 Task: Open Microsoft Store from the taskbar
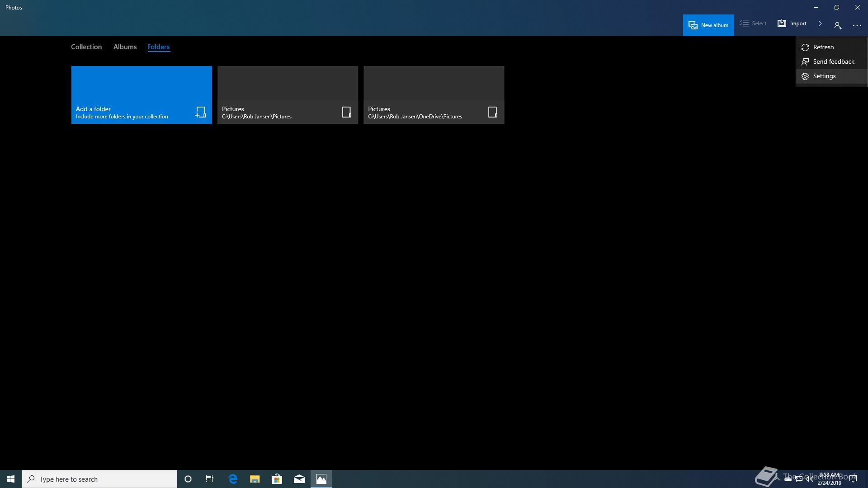pyautogui.click(x=277, y=479)
